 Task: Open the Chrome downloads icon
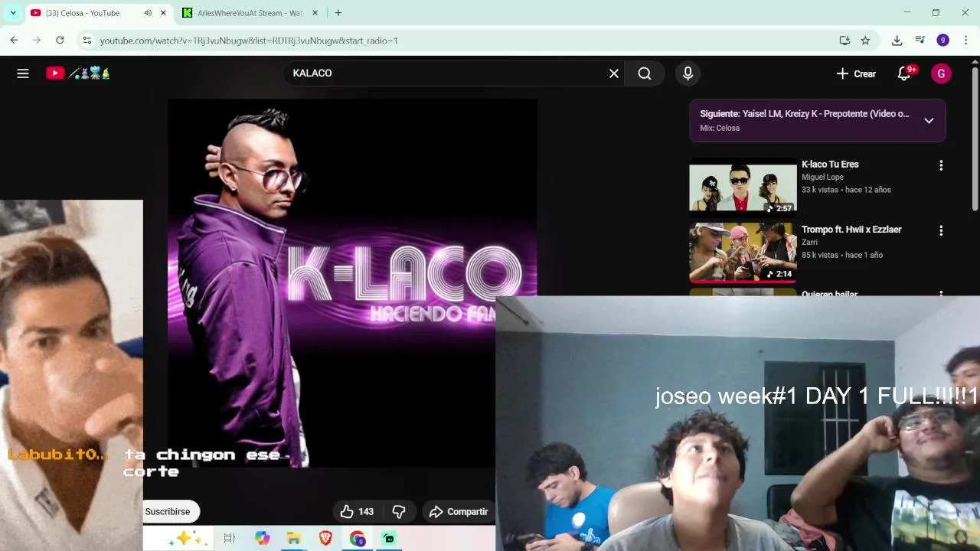pos(897,41)
